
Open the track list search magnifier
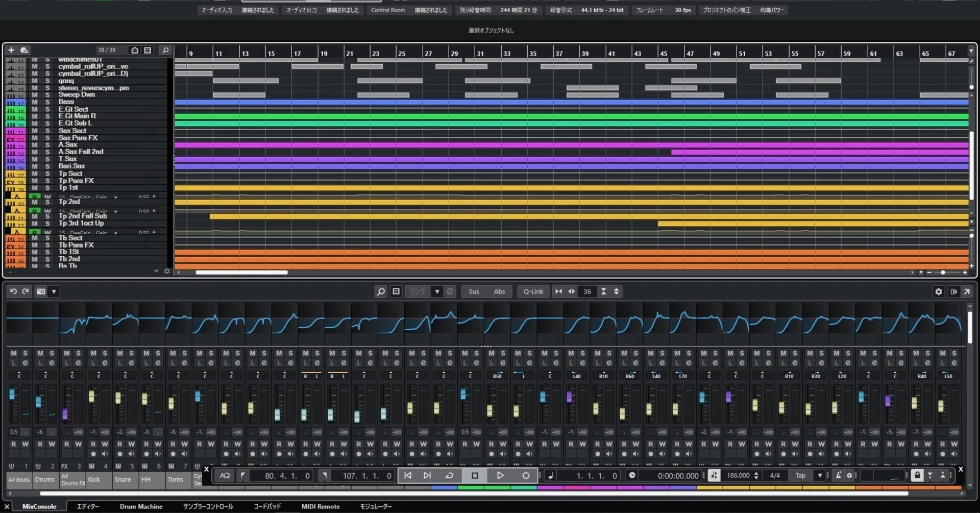(x=165, y=50)
